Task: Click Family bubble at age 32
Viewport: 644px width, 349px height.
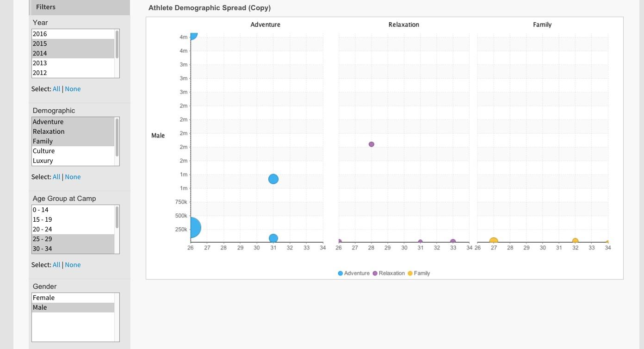Action: [x=575, y=241]
